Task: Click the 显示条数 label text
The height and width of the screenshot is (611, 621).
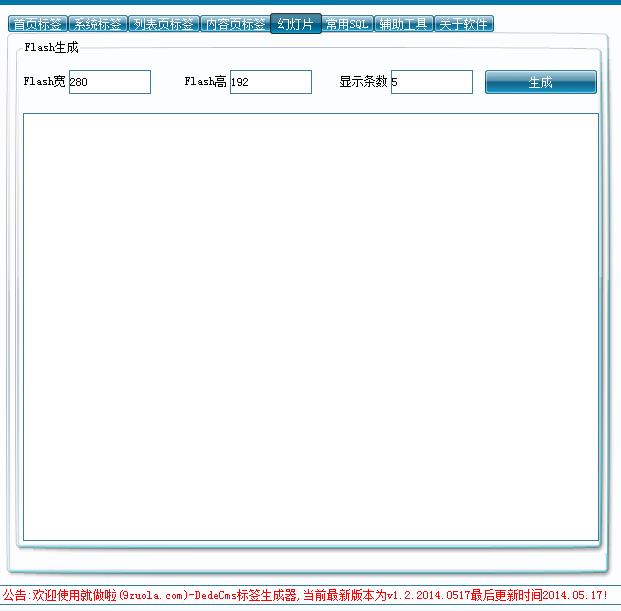Action: click(x=363, y=82)
